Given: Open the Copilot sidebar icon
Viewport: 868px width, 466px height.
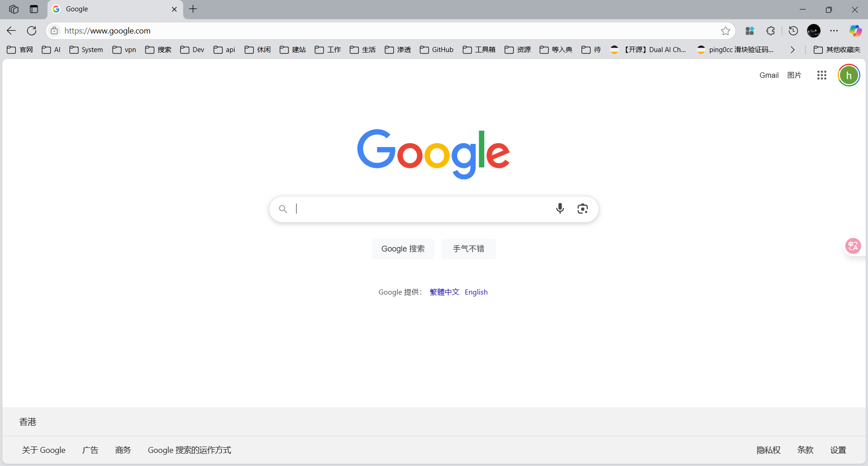Looking at the screenshot, I should tap(855, 31).
